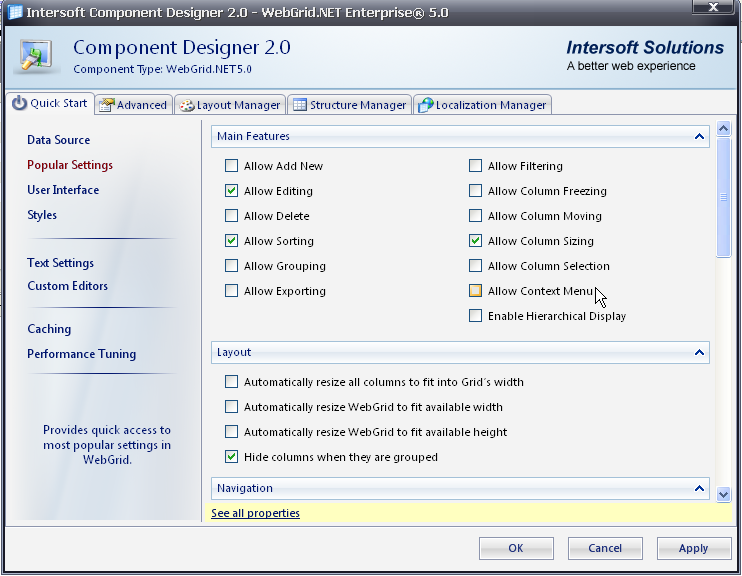Open the Caching section
742x576 pixels.
tap(49, 329)
